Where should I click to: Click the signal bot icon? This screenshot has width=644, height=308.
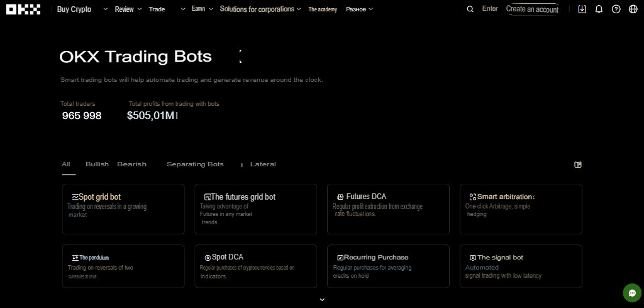click(473, 258)
